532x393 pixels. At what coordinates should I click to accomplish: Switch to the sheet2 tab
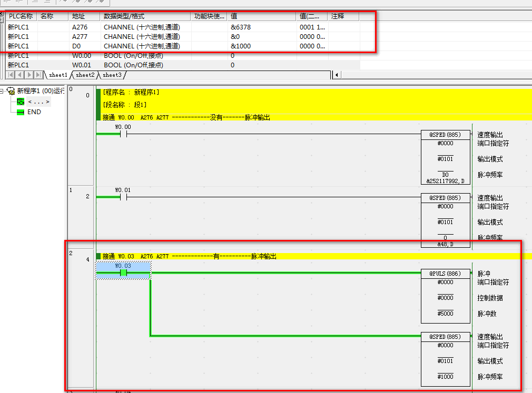[x=85, y=75]
